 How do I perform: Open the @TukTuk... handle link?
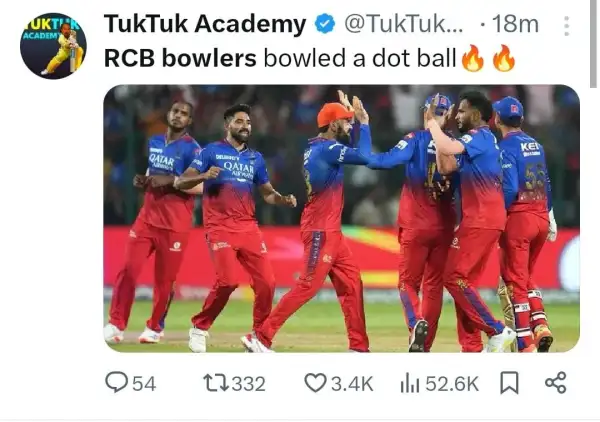(x=404, y=24)
